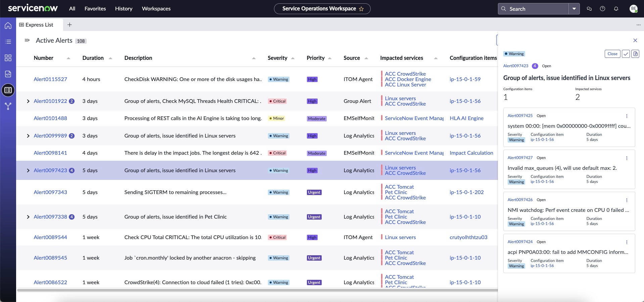Select the Express List icon in the sidebar

click(x=8, y=90)
